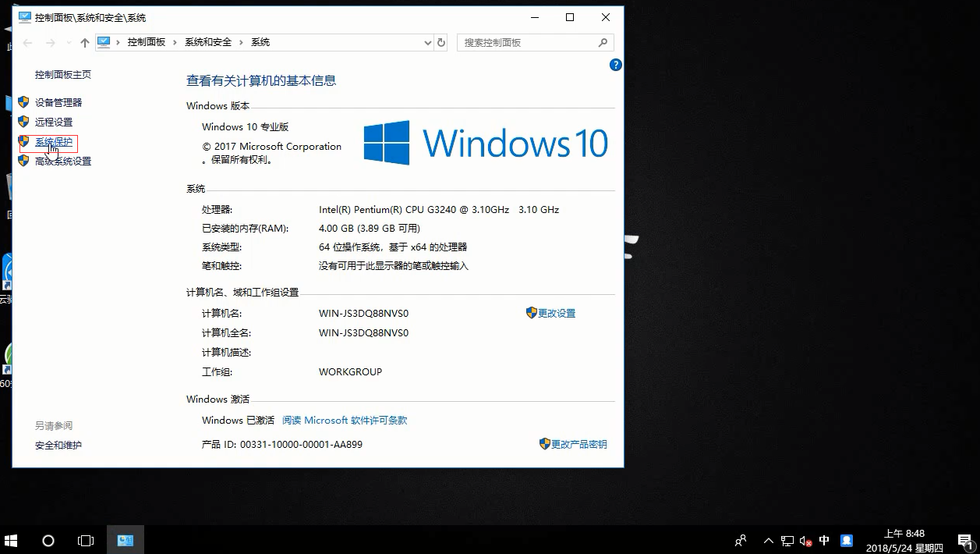Minimize the System window
Screen dimensions: 980x554
(x=534, y=17)
